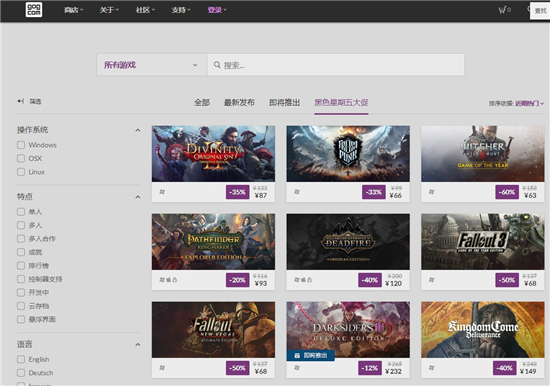550x386 pixels.
Task: Click the 查找 tooltip button at top right
Action: pyautogui.click(x=540, y=11)
